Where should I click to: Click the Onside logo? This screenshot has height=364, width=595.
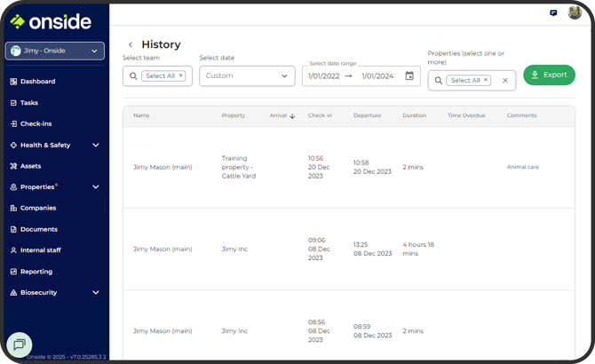click(51, 21)
